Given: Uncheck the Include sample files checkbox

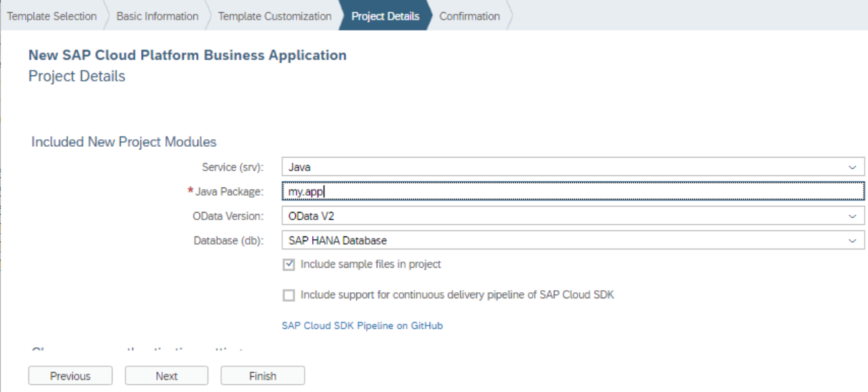Looking at the screenshot, I should tap(289, 265).
